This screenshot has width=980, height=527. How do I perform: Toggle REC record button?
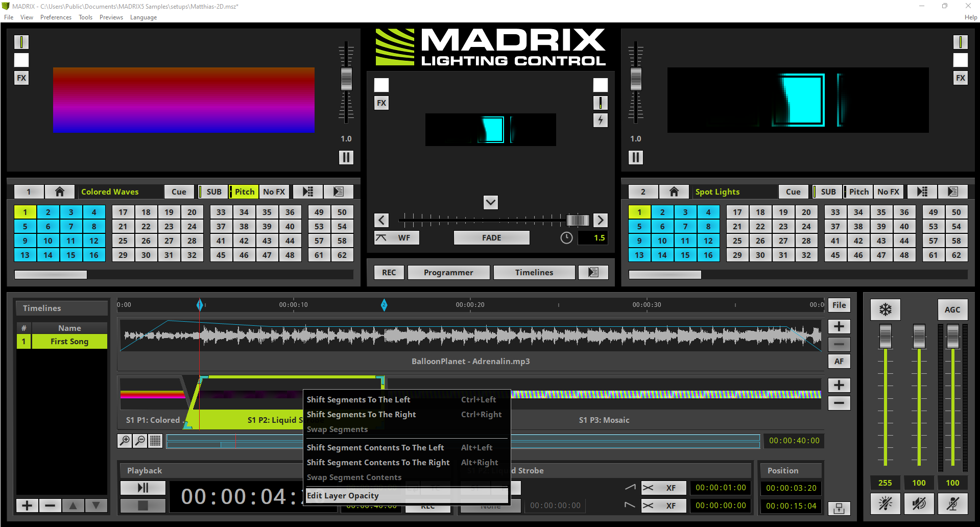(x=389, y=272)
